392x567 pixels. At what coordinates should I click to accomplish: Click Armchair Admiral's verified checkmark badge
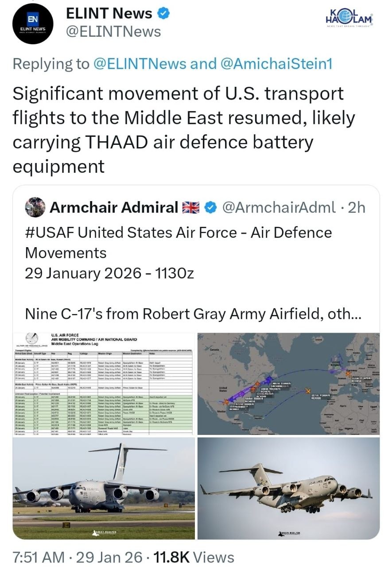pos(210,207)
